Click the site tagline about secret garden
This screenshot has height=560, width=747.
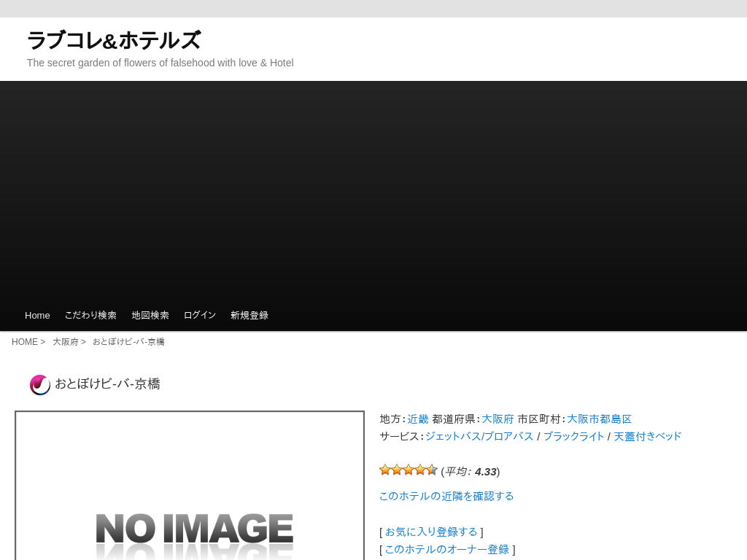(160, 63)
